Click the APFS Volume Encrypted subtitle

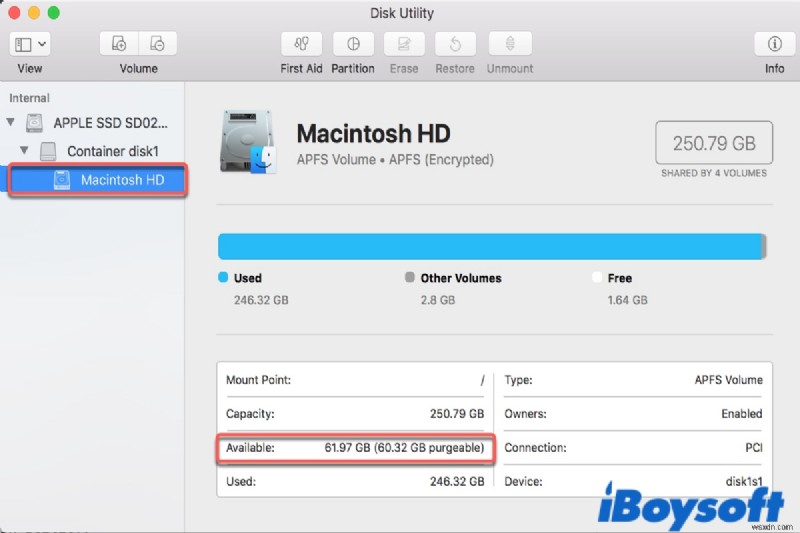pos(395,160)
